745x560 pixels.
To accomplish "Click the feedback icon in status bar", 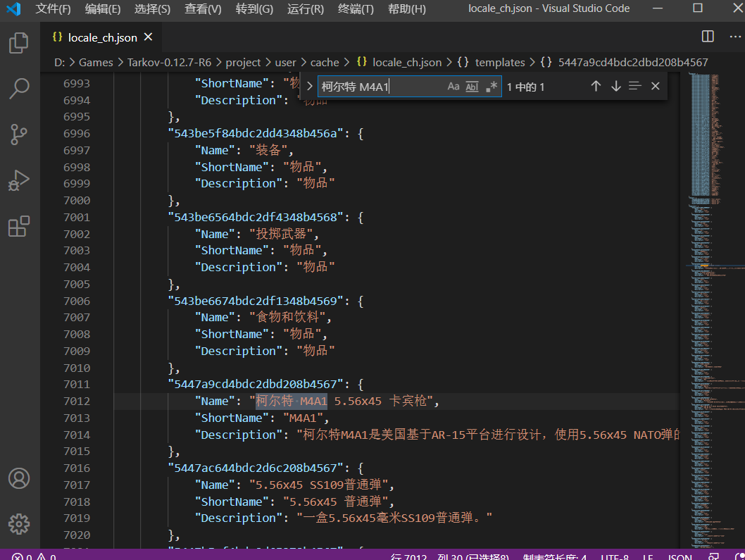I will (x=713, y=556).
